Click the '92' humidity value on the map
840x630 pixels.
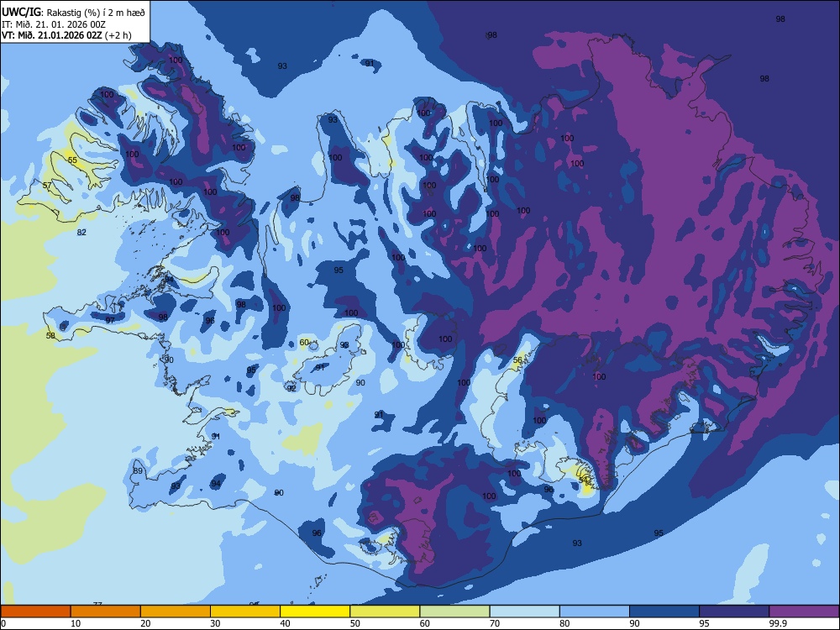coord(291,388)
